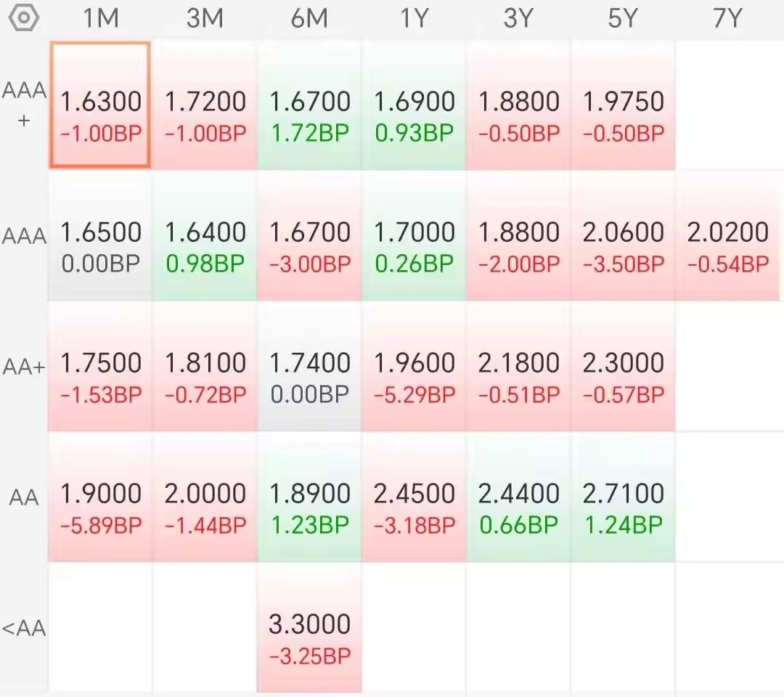Open AAA+ 6M cell showing 1.72BP
Screen dimensions: 784x697
tap(309, 105)
